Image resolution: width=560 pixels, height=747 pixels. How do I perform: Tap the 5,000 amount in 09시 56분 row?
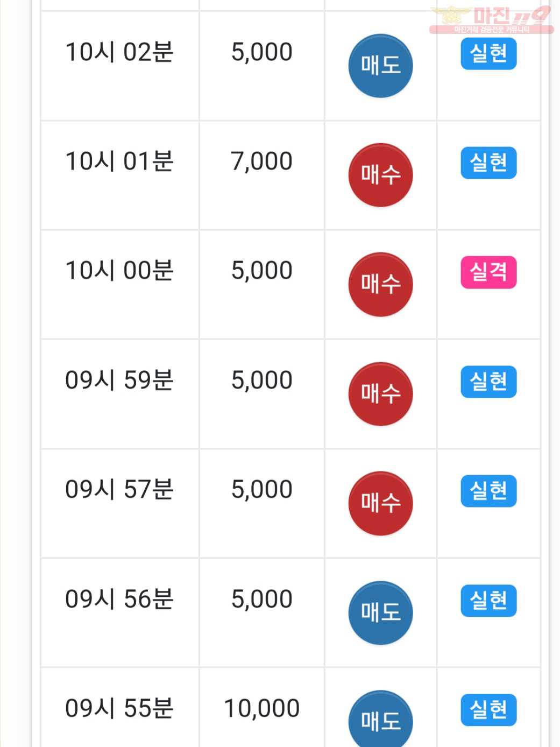pyautogui.click(x=261, y=599)
